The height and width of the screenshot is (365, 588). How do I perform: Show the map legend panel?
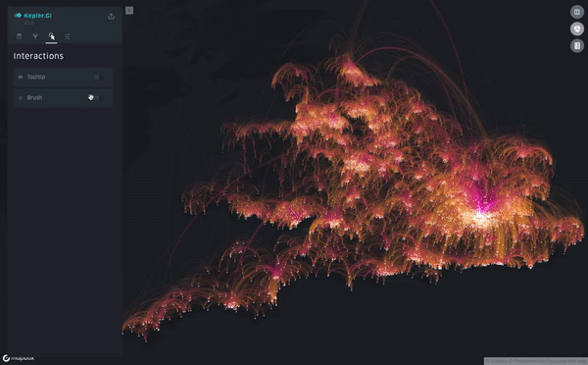[x=577, y=46]
